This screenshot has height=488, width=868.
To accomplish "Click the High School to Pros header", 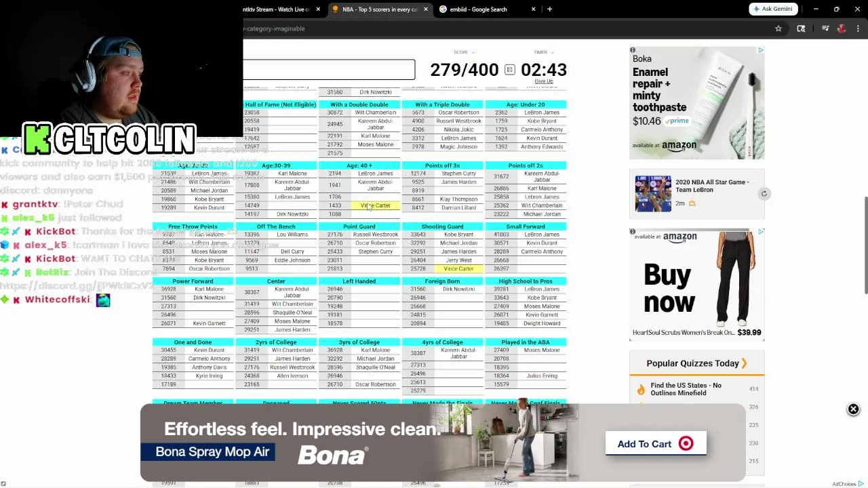I will point(526,281).
